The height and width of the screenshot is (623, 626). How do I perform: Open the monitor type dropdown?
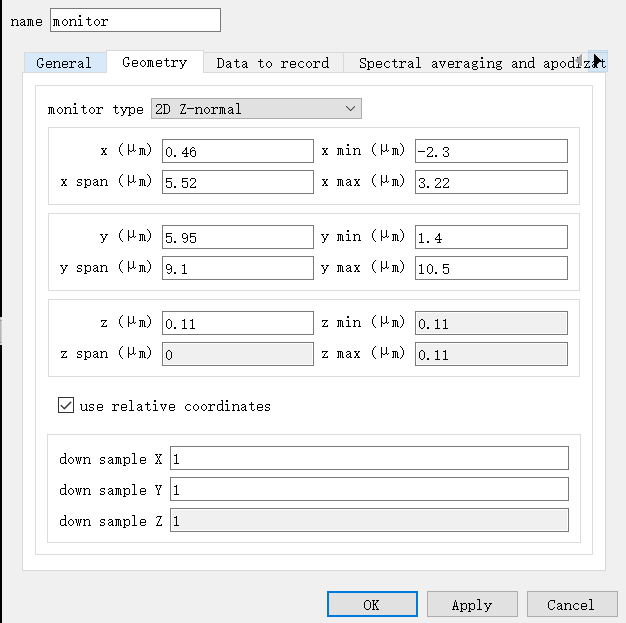pos(256,109)
